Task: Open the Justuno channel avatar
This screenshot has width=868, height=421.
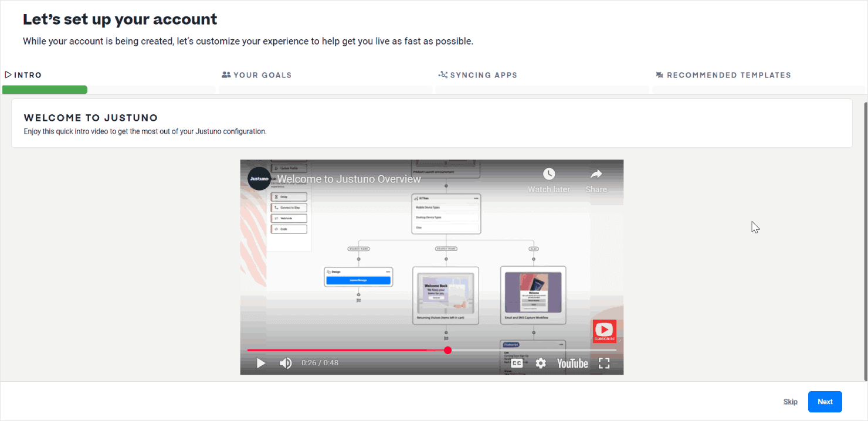Action: tap(259, 179)
